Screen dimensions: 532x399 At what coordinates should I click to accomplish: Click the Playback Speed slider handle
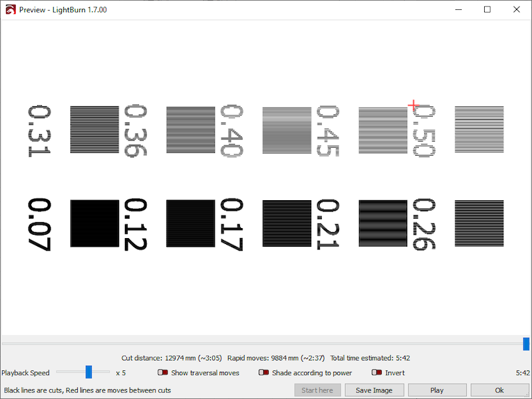tap(88, 372)
